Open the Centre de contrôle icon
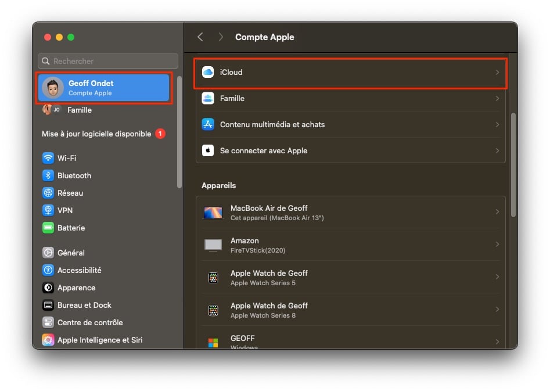Screen dimensions: 550x392 pyautogui.click(x=48, y=322)
